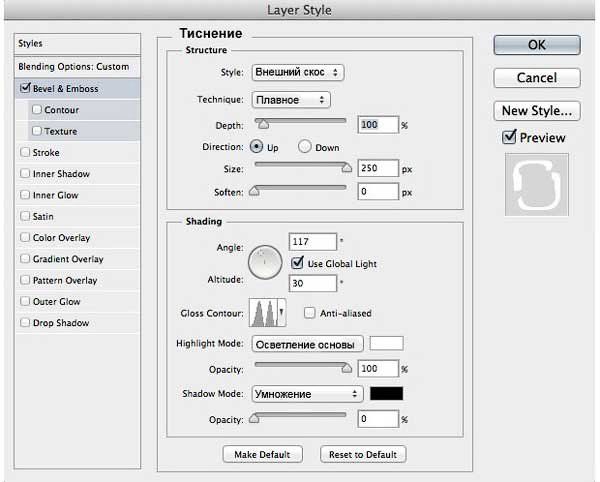This screenshot has width=600, height=482.
Task: Open the Shadow Mode dropdown
Action: click(306, 394)
